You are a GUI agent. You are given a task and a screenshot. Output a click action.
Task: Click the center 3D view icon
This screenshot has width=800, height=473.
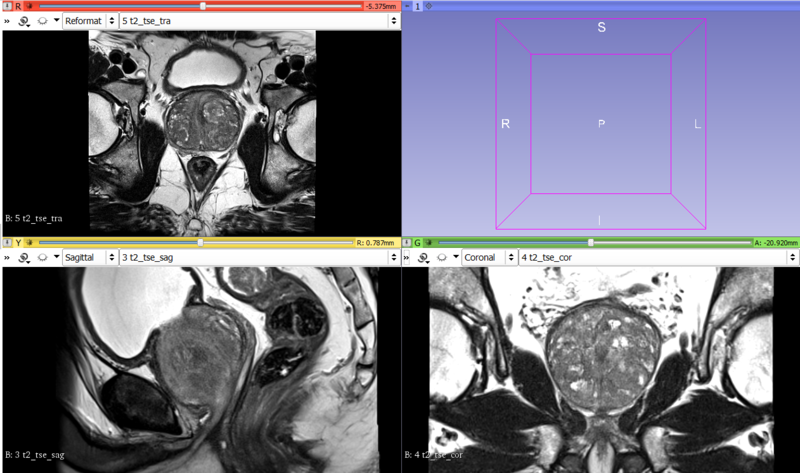click(x=429, y=6)
